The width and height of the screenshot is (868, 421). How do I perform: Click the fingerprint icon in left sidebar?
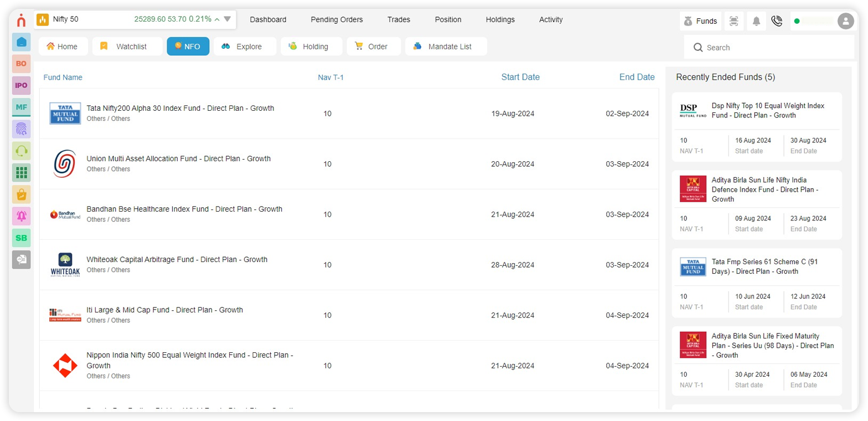[x=21, y=129]
